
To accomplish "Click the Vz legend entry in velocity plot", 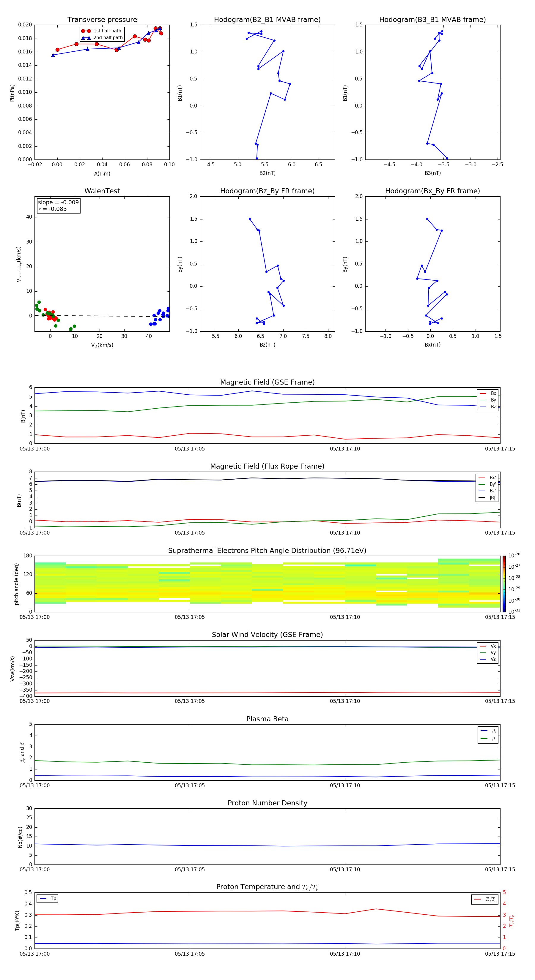I will coord(488,659).
